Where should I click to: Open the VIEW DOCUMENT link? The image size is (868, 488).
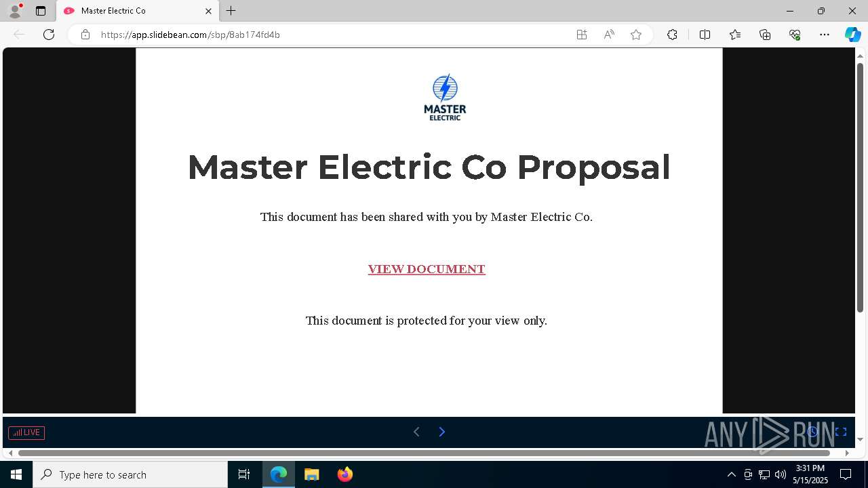[x=427, y=269]
